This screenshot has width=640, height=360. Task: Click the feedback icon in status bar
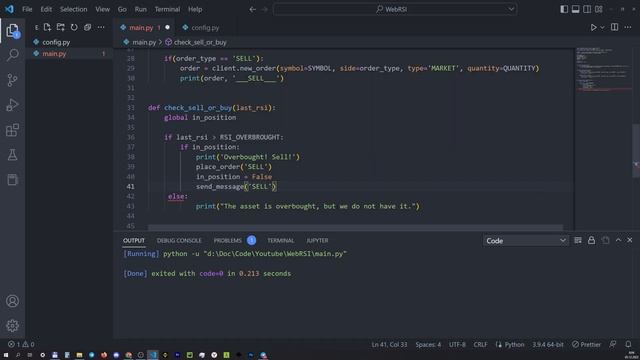(613, 344)
